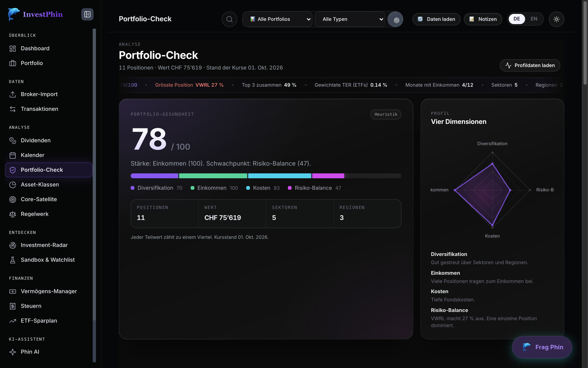Click the radar chart in Vier Dimensionen
588x368 pixels.
tap(492, 190)
